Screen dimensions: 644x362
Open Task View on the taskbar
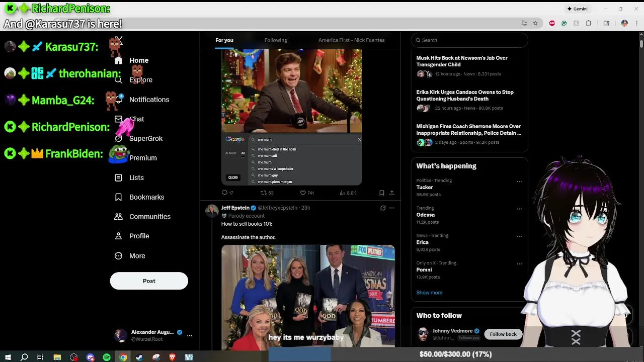[40, 357]
